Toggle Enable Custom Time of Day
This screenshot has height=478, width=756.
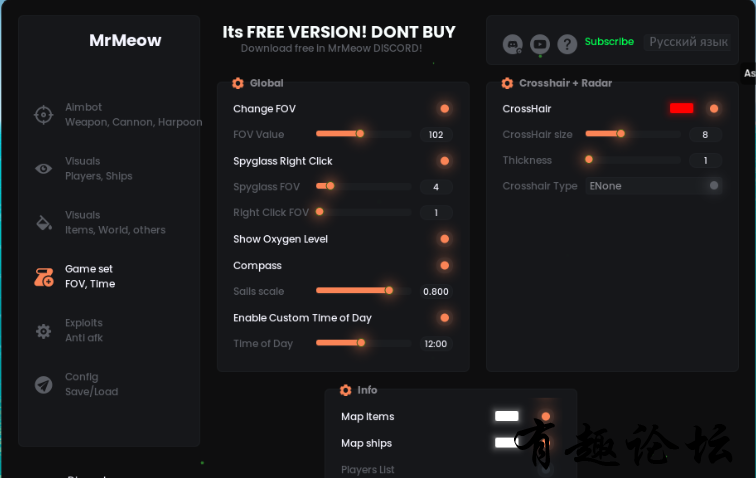tap(444, 318)
